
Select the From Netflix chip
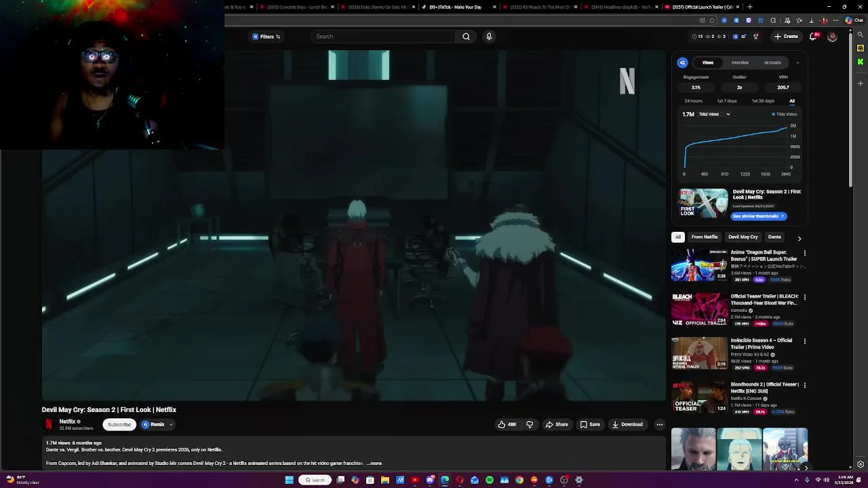[x=705, y=237]
